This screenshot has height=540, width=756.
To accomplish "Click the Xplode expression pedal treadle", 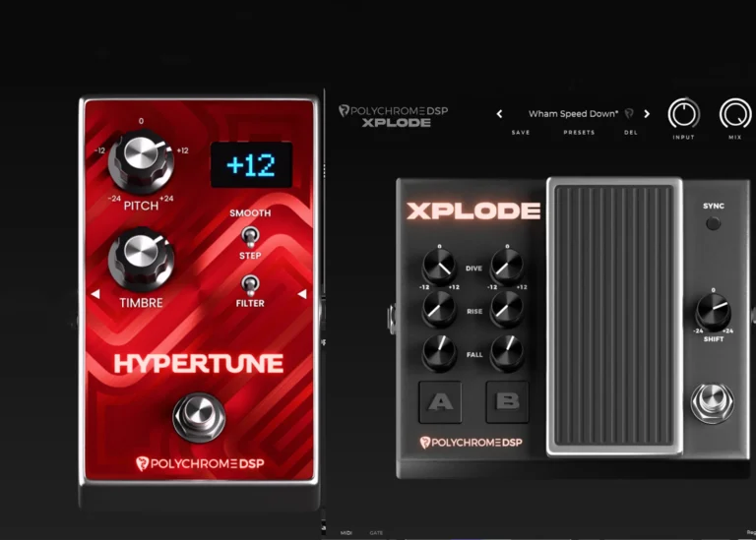I will click(x=614, y=316).
